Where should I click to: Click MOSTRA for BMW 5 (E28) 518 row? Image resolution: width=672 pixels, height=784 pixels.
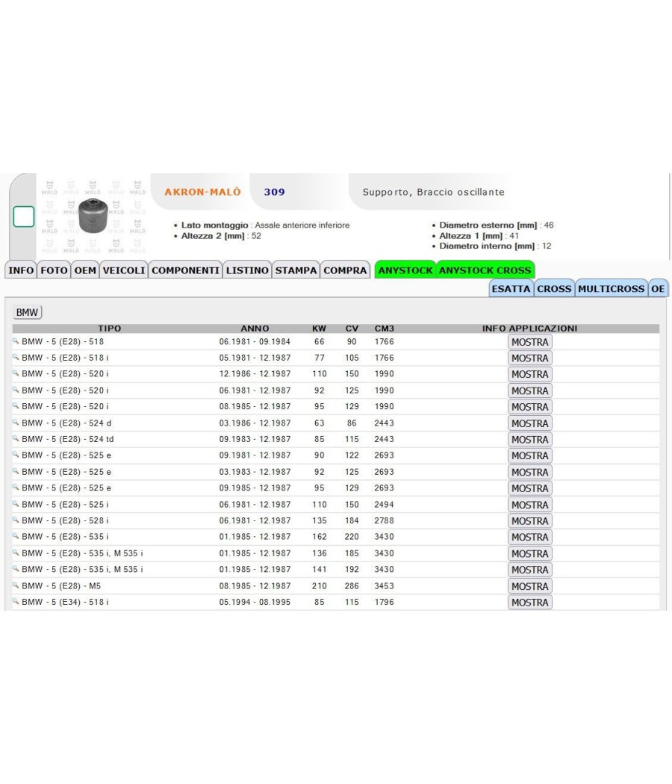click(x=530, y=342)
